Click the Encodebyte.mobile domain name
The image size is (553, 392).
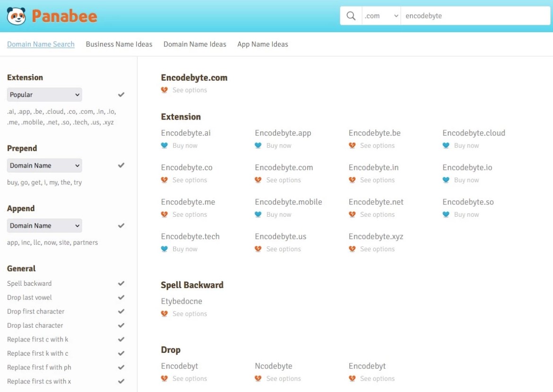(x=288, y=202)
